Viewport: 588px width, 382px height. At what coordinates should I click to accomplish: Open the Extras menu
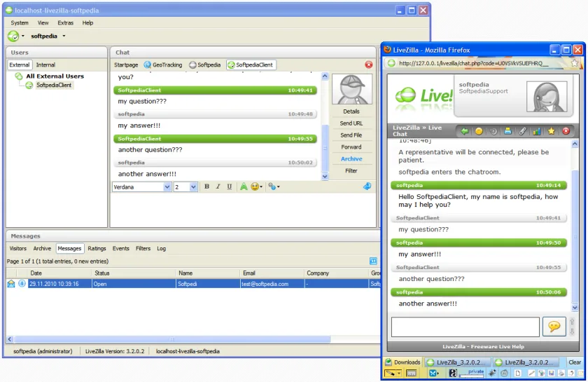click(x=66, y=23)
